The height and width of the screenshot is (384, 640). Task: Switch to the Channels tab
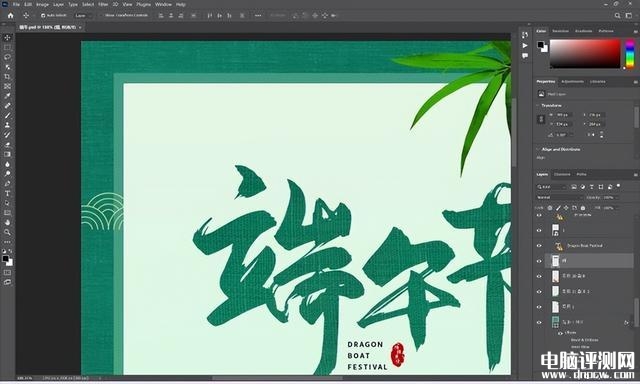click(562, 174)
